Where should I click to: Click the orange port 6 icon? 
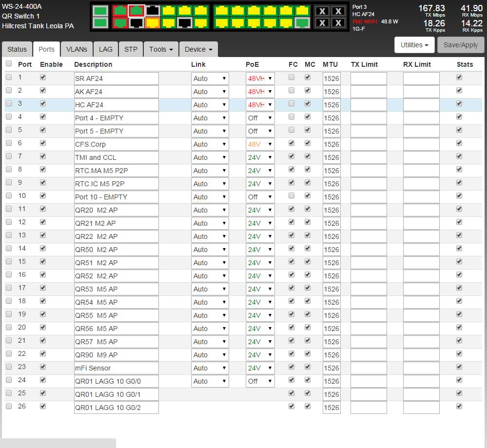tap(153, 22)
